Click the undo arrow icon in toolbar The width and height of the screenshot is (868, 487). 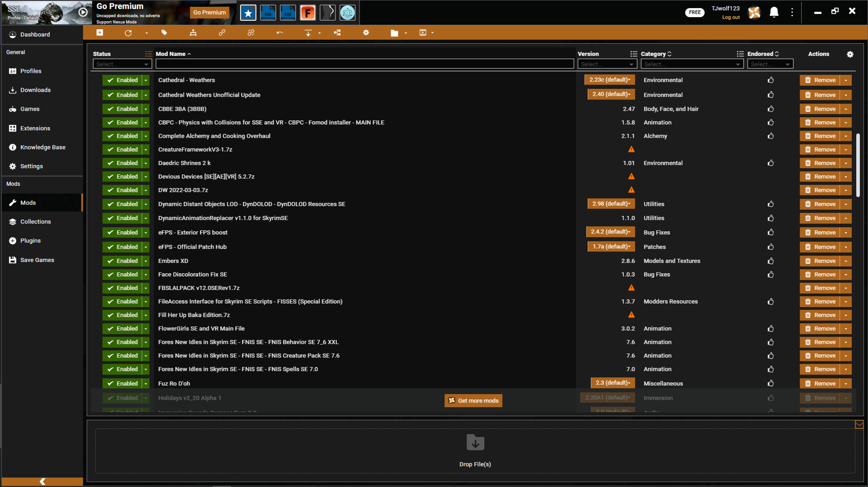click(x=280, y=33)
